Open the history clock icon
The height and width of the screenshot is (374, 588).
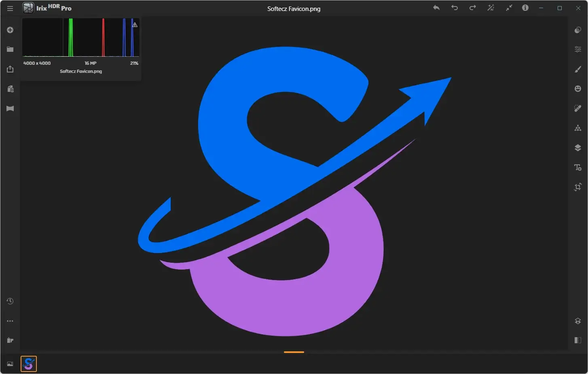coord(10,301)
